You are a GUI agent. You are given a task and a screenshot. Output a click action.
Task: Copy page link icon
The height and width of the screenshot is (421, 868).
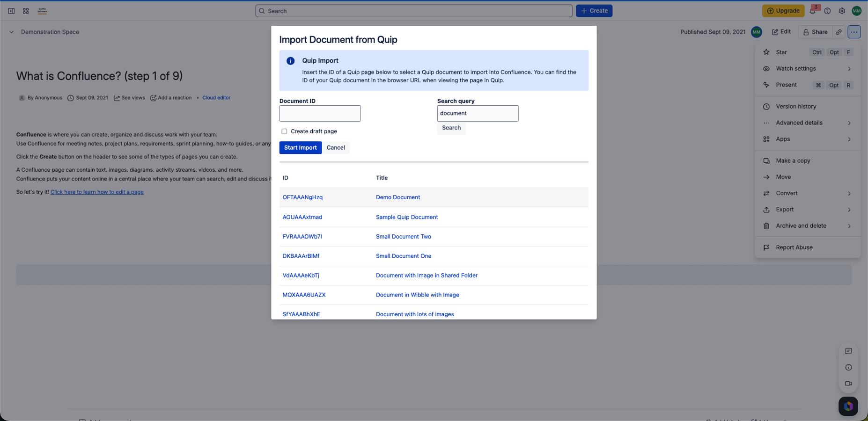coord(839,32)
